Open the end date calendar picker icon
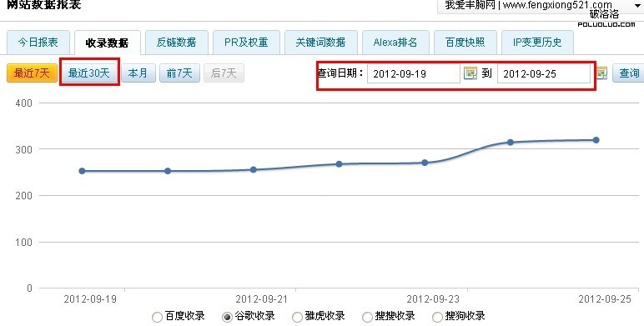The image size is (644, 326). tap(601, 73)
